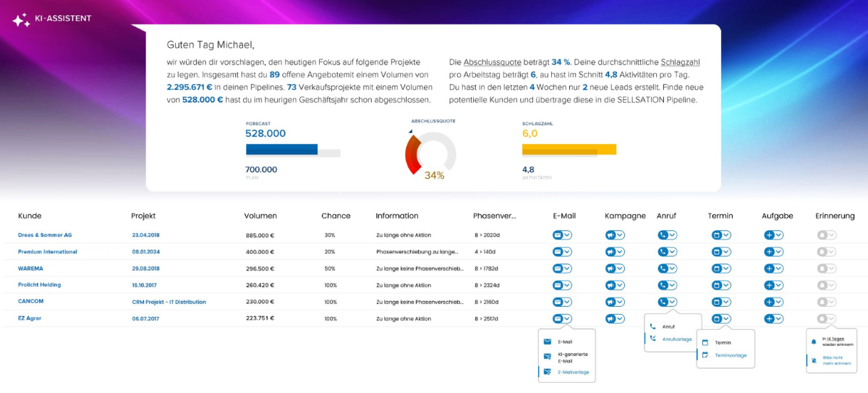Screen dimensions: 868x393
Task: Select 'Terminvorlage' in the appointment popup menu
Action: 730,355
